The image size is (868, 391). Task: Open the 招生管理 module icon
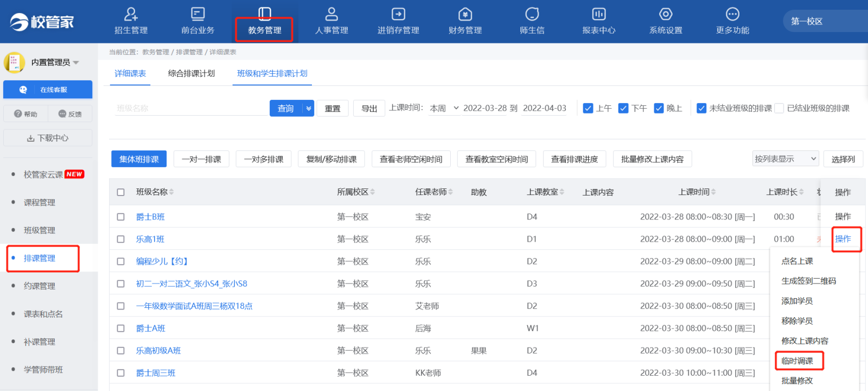tap(131, 14)
